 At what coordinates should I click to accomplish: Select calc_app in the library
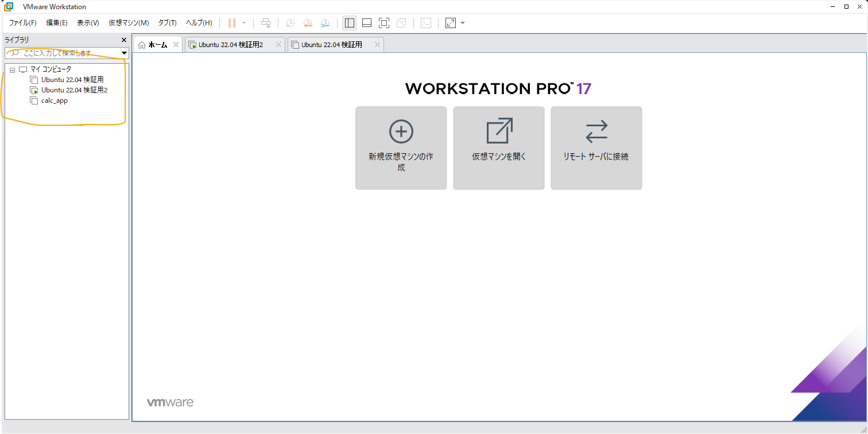[53, 100]
